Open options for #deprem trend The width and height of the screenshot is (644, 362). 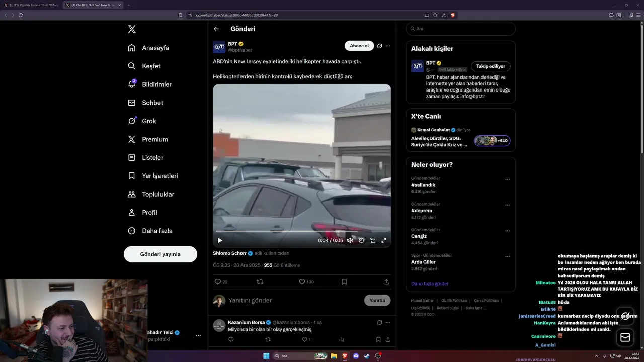(x=507, y=205)
